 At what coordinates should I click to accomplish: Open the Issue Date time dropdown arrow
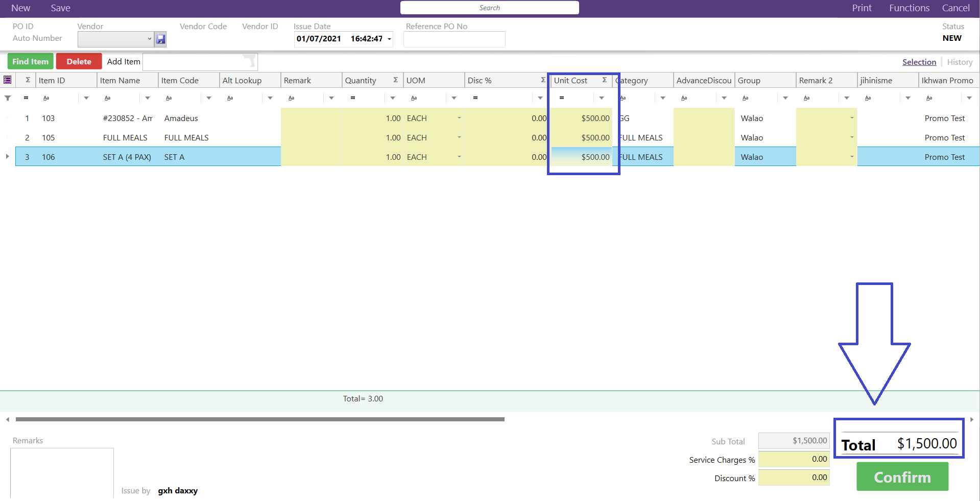[389, 39]
